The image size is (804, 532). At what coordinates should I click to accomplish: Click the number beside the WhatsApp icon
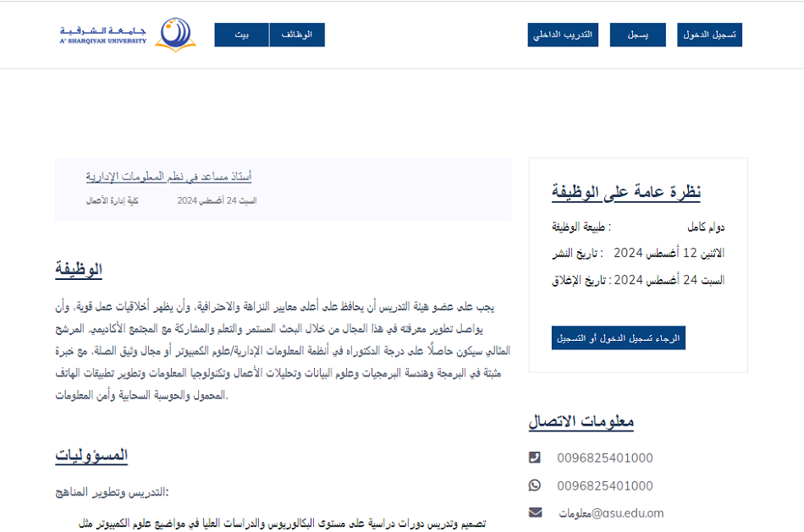point(604,485)
